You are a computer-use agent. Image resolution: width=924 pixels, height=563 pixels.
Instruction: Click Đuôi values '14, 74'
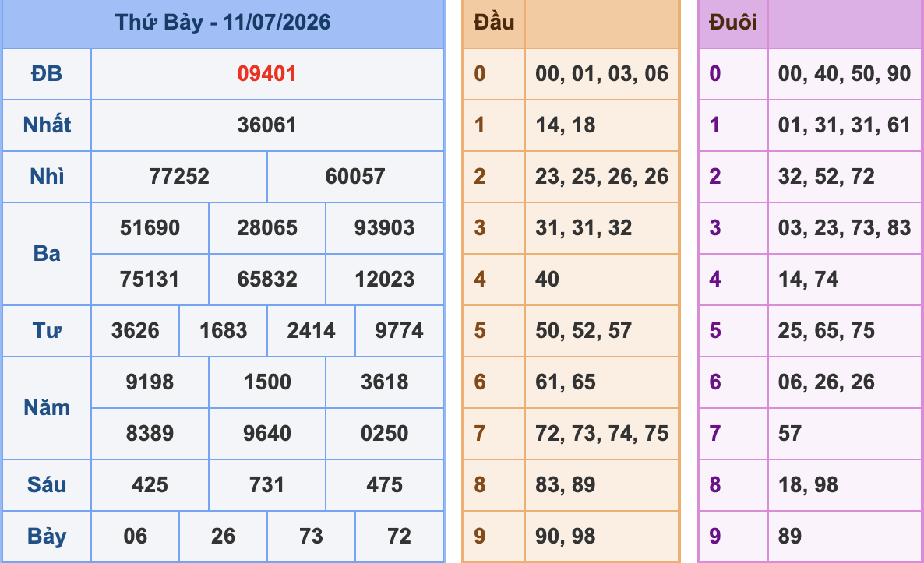pos(808,279)
